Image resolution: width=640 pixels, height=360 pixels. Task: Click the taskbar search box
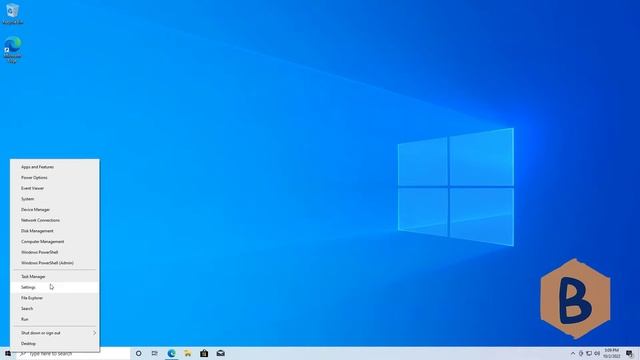[73, 353]
